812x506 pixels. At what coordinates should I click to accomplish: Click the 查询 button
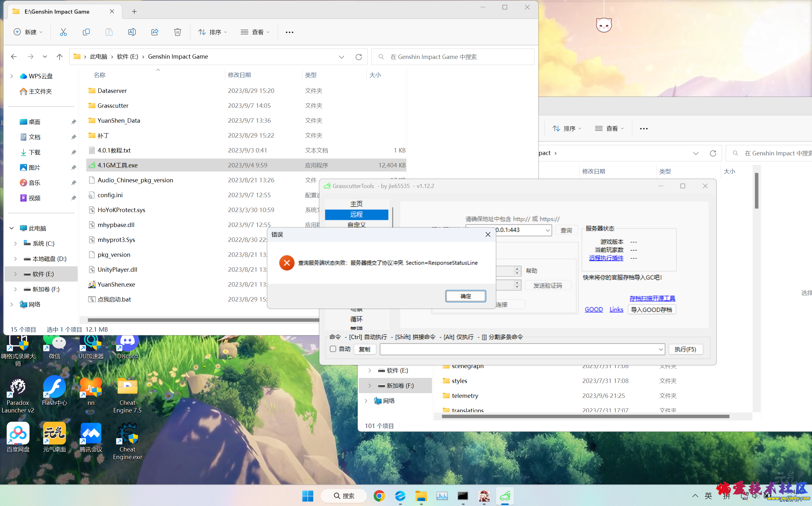click(x=566, y=230)
